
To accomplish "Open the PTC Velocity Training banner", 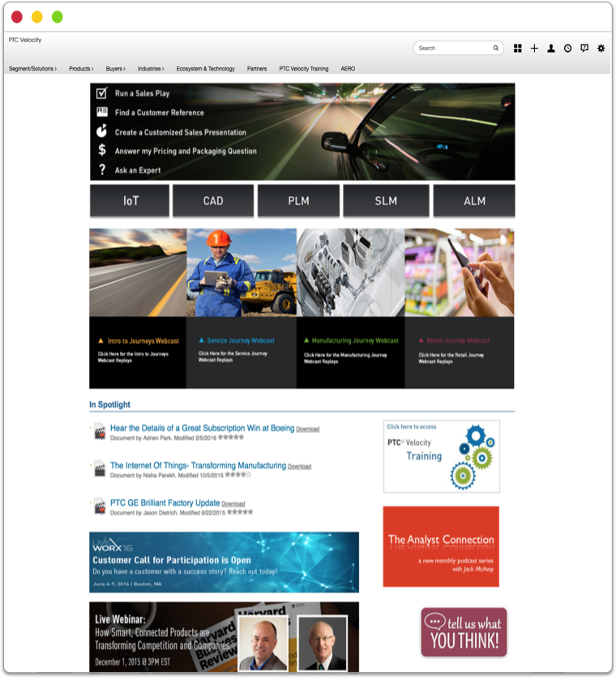I will [442, 456].
